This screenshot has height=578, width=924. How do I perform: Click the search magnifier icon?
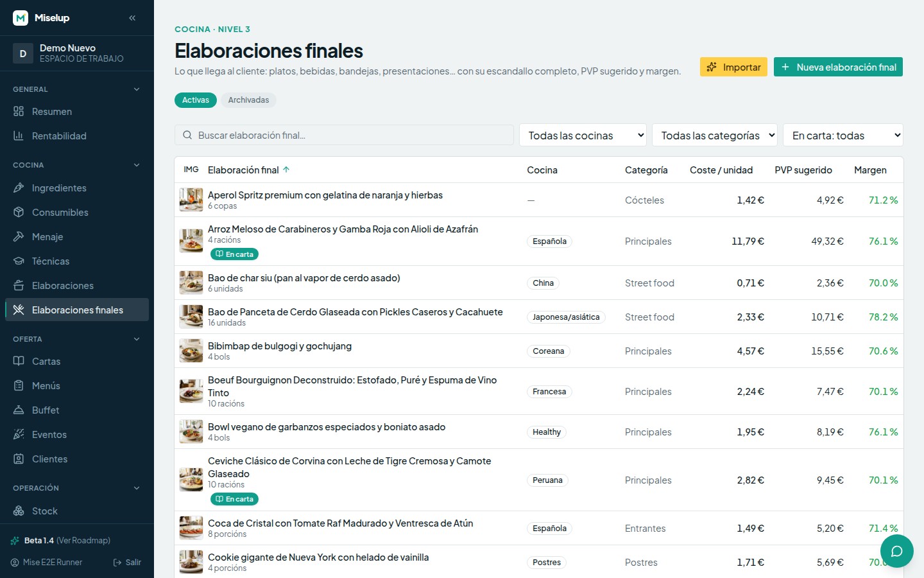[x=187, y=135]
